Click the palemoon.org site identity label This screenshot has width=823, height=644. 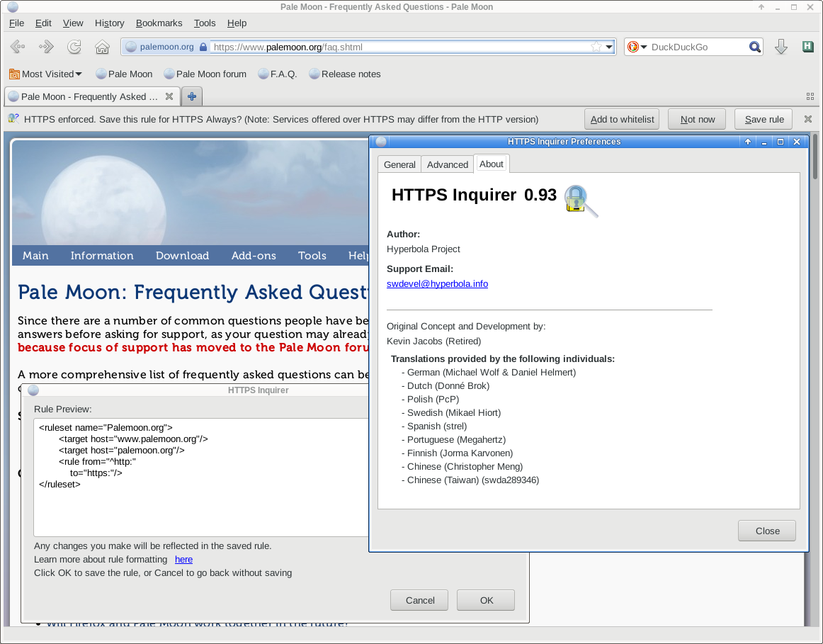pyautogui.click(x=166, y=47)
